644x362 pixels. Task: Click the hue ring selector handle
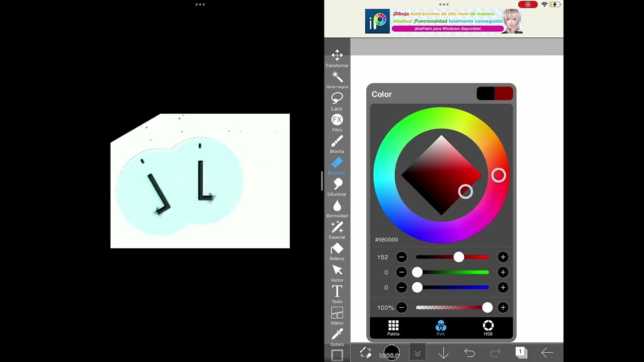tap(499, 175)
